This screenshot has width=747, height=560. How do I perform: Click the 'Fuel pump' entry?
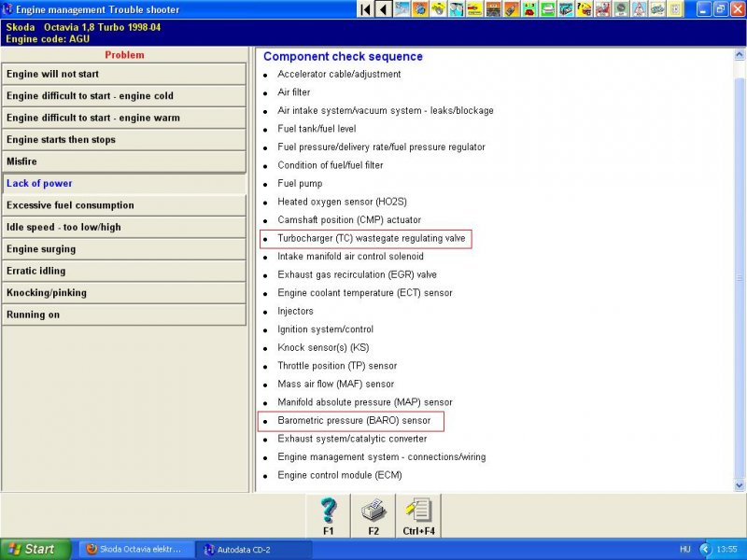coord(300,183)
